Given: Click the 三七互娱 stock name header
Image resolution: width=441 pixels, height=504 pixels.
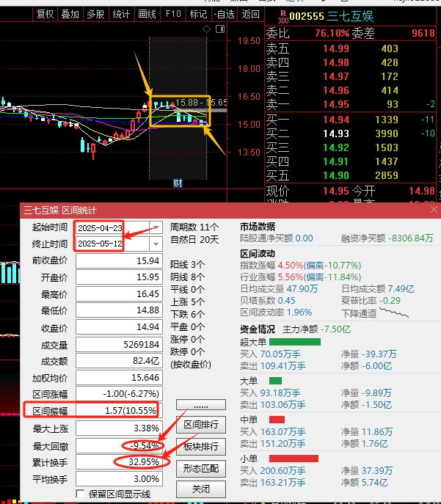Looking at the screenshot, I should click(350, 16).
